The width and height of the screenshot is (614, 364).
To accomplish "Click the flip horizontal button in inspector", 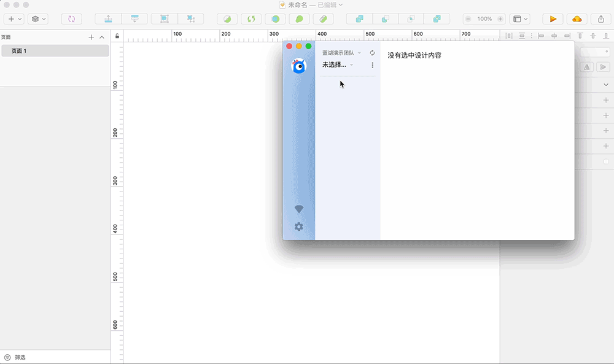I will pyautogui.click(x=586, y=67).
